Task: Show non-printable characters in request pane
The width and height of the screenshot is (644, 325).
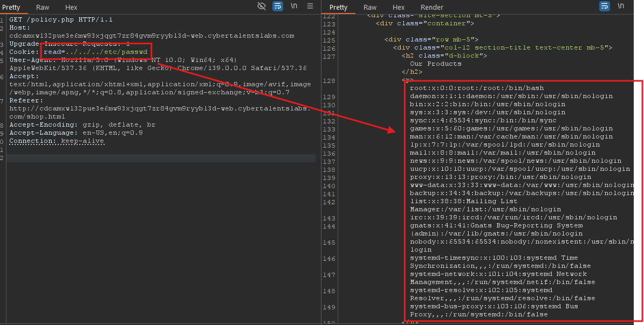Action: click(x=294, y=6)
